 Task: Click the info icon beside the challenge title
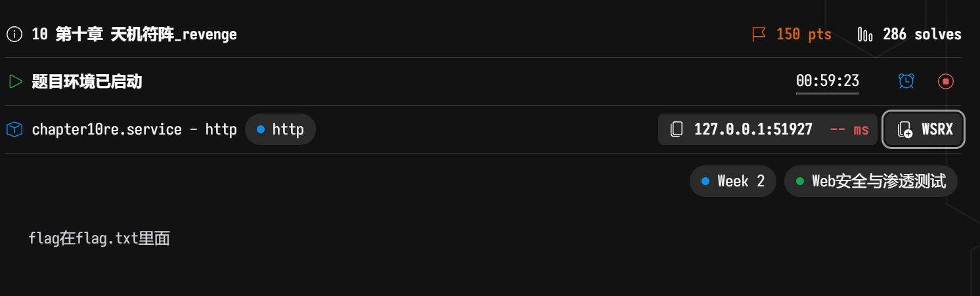pyautogui.click(x=14, y=34)
